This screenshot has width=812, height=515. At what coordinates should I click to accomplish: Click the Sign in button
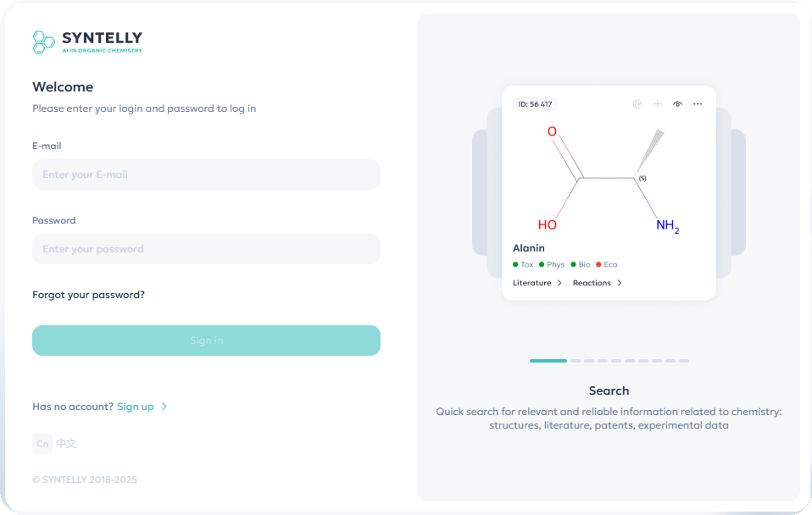coord(206,341)
